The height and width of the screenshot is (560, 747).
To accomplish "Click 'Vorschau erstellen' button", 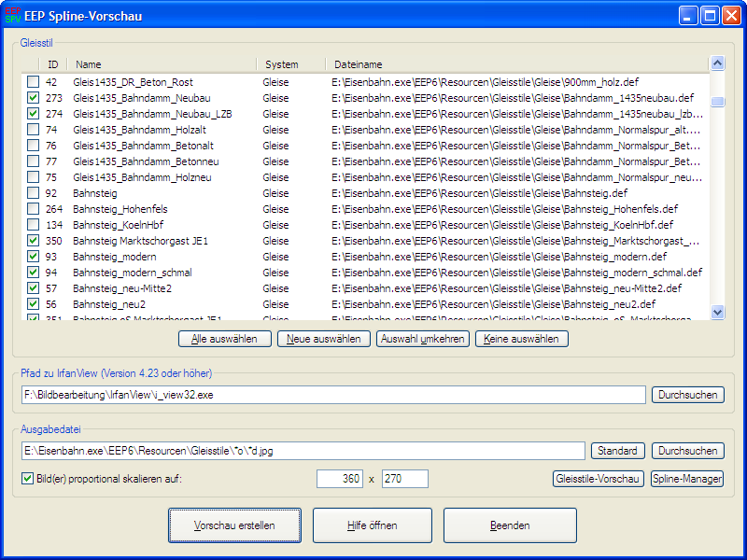I will click(234, 525).
